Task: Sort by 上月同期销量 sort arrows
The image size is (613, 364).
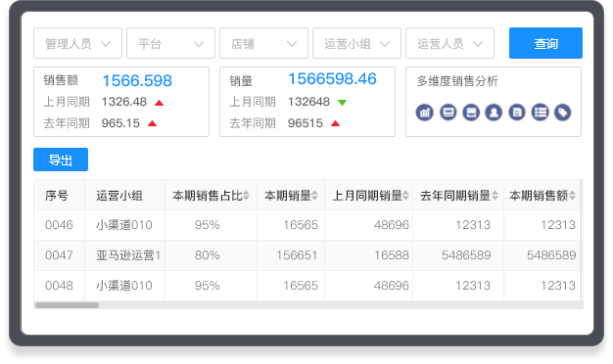Action: click(x=405, y=196)
